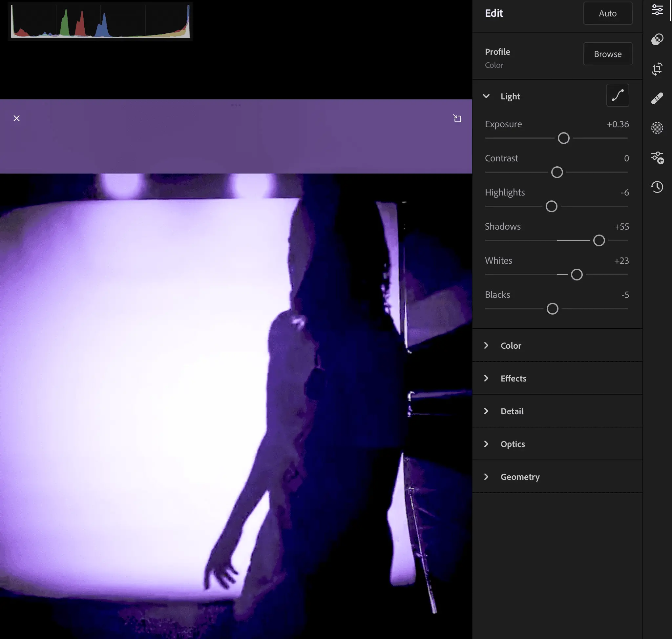672x639 pixels.
Task: Click the histogram display
Action: tap(100, 21)
